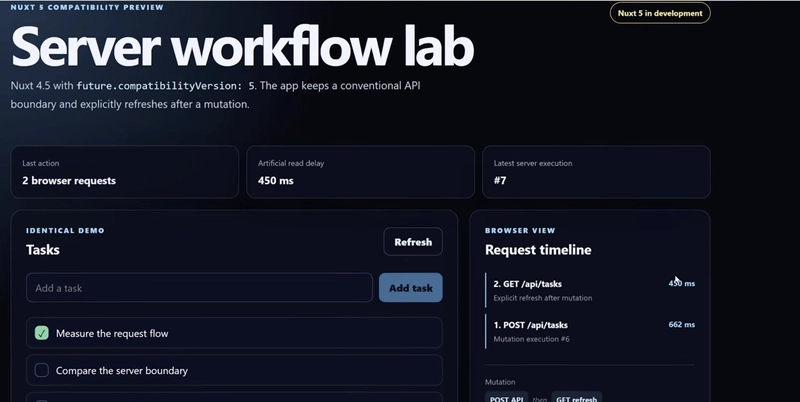Click the GET refresh mutation chip
Image resolution: width=800 pixels, height=402 pixels.
point(577,398)
